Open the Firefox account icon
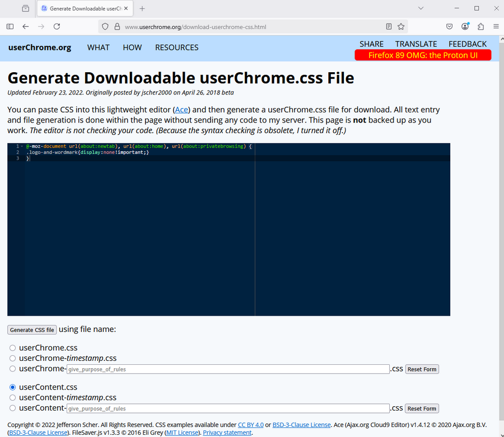The width and height of the screenshot is (504, 437). pos(465,26)
